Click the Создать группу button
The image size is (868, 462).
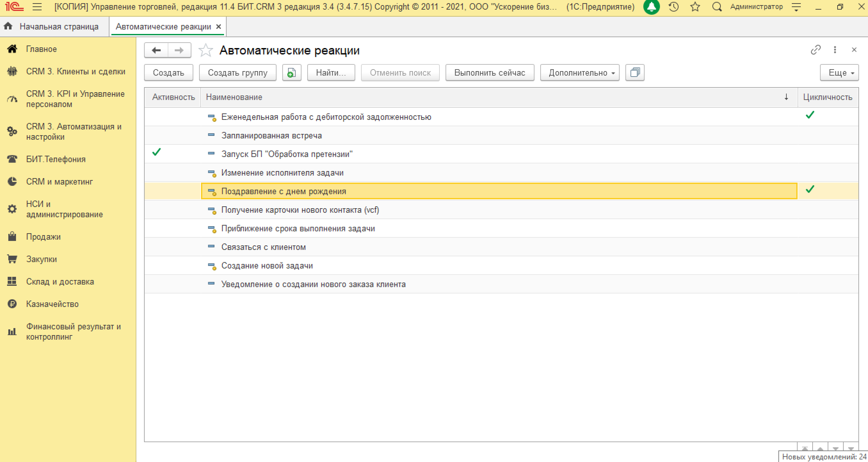pyautogui.click(x=237, y=73)
